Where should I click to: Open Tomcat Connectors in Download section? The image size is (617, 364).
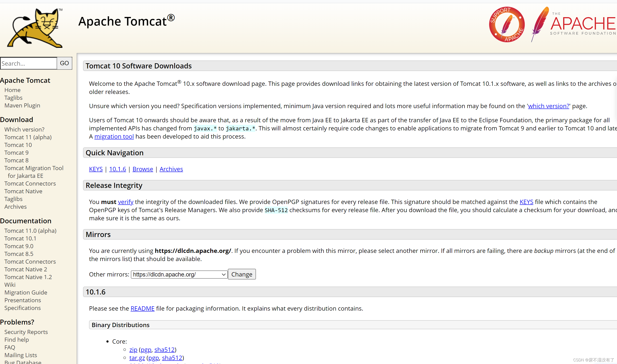[x=30, y=183]
